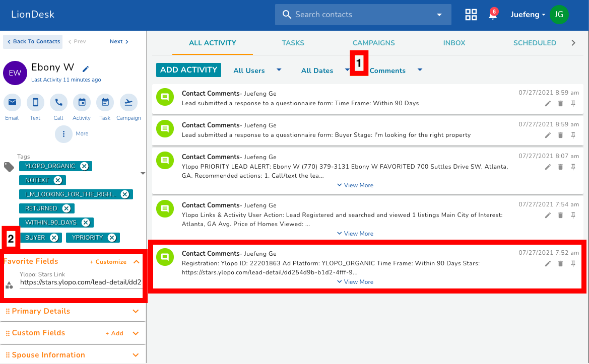Remove the BUYER tag
This screenshot has height=364, width=589.
tap(54, 238)
